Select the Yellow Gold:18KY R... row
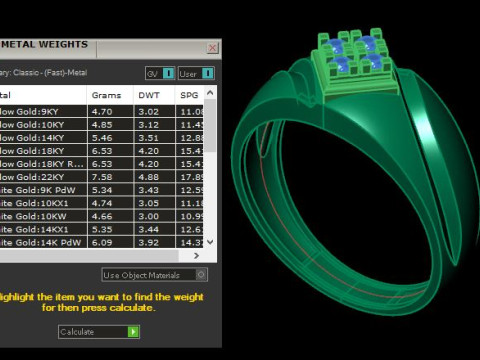 click(102, 164)
